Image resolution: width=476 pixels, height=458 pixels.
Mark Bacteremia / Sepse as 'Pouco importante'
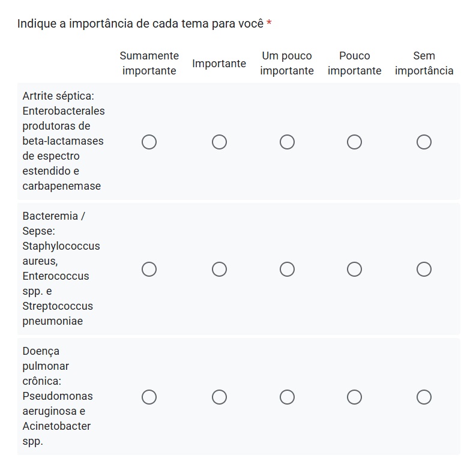click(354, 270)
